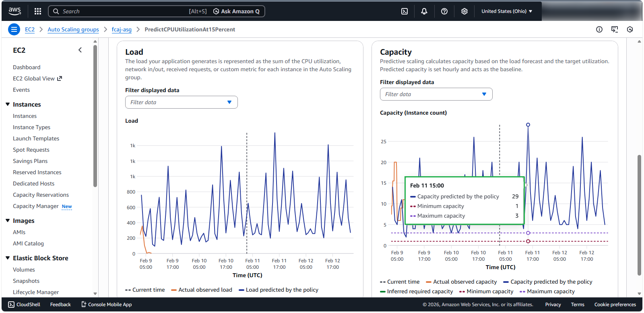Open the AWS console home logo
The height and width of the screenshot is (313, 644).
(x=15, y=11)
